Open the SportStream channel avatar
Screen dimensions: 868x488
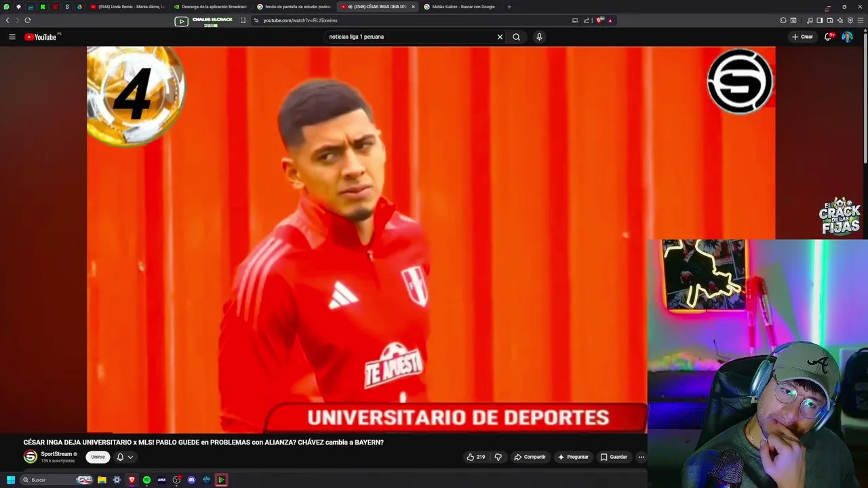click(x=30, y=456)
